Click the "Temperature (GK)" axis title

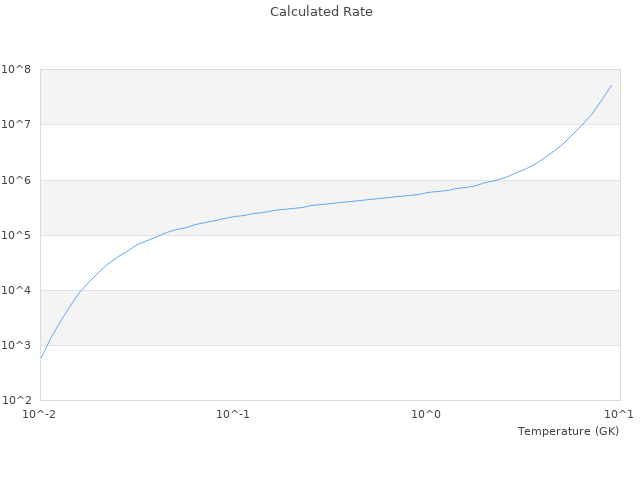[x=568, y=431]
